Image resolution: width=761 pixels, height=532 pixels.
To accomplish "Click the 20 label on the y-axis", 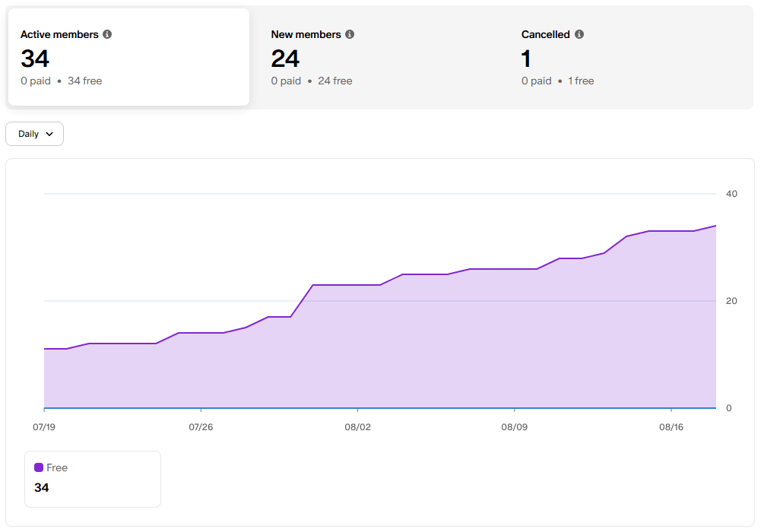I will click(731, 301).
